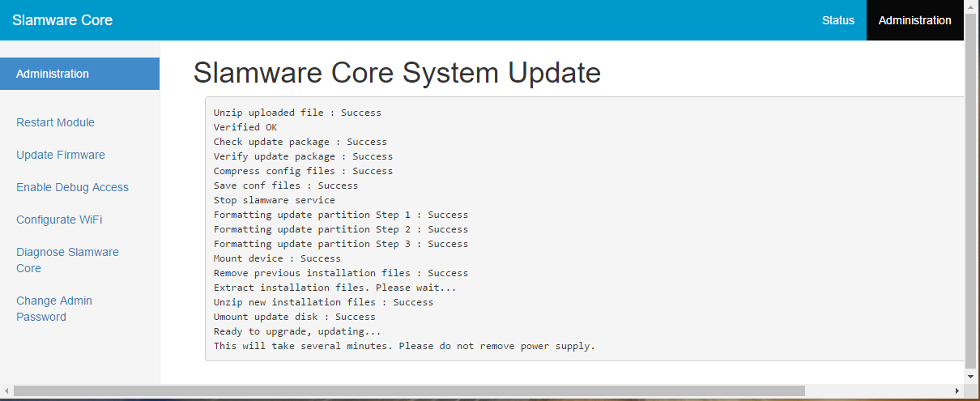
Task: Click log line 'Verified OK'
Action: tap(245, 127)
